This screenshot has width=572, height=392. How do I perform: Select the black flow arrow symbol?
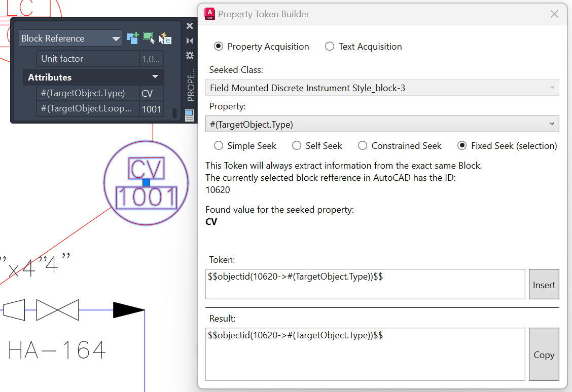pyautogui.click(x=129, y=310)
